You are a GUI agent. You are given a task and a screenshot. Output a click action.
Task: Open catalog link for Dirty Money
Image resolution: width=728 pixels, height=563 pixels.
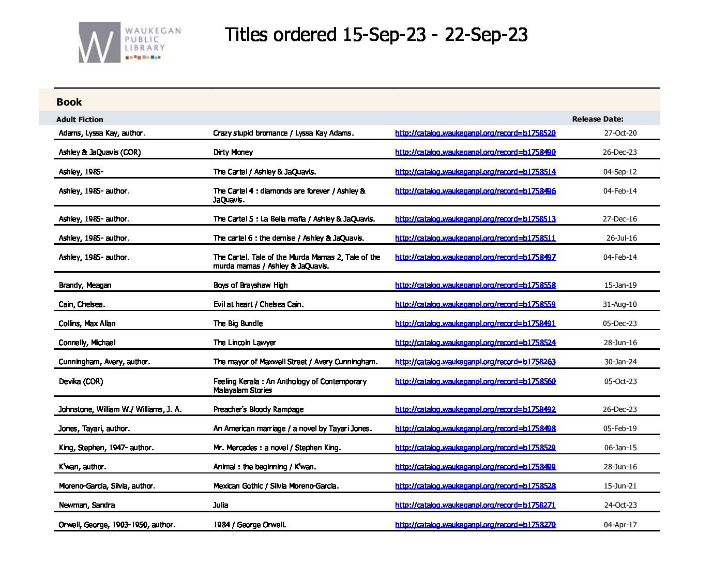[475, 152]
